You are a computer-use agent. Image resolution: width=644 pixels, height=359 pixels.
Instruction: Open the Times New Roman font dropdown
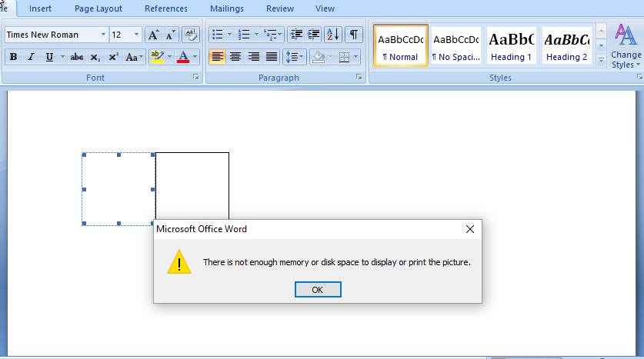point(103,35)
